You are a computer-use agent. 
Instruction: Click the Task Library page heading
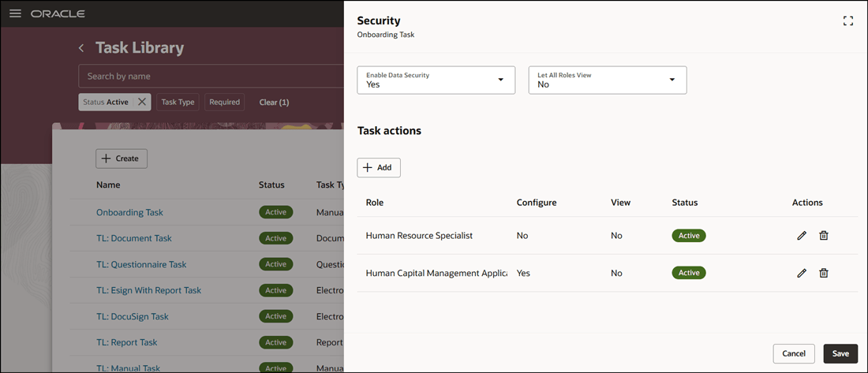pos(140,48)
